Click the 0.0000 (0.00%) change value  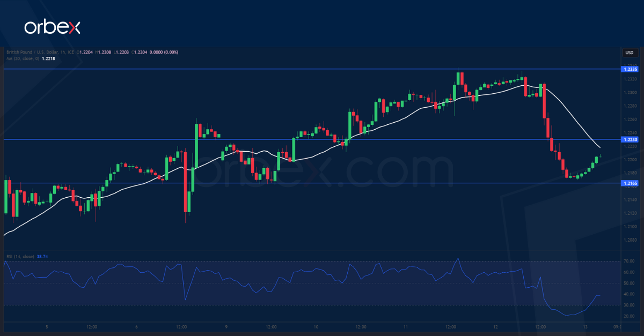click(163, 52)
